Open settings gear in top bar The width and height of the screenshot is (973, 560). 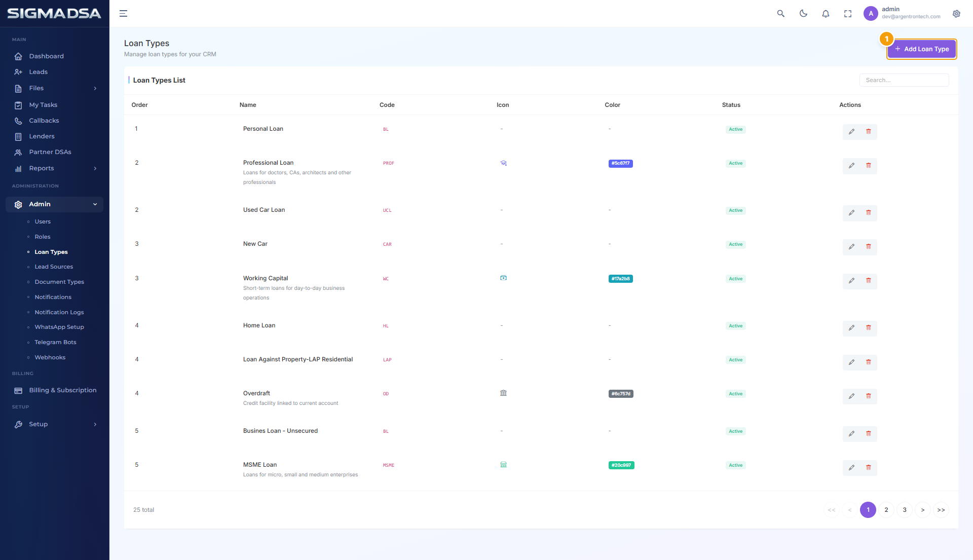[x=956, y=14]
